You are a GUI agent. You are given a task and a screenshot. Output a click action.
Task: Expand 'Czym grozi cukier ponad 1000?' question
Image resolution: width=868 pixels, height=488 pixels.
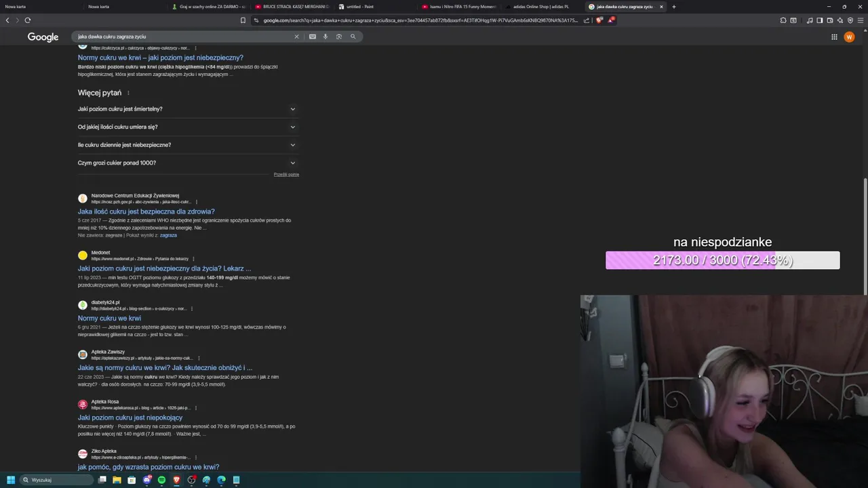pos(188,163)
